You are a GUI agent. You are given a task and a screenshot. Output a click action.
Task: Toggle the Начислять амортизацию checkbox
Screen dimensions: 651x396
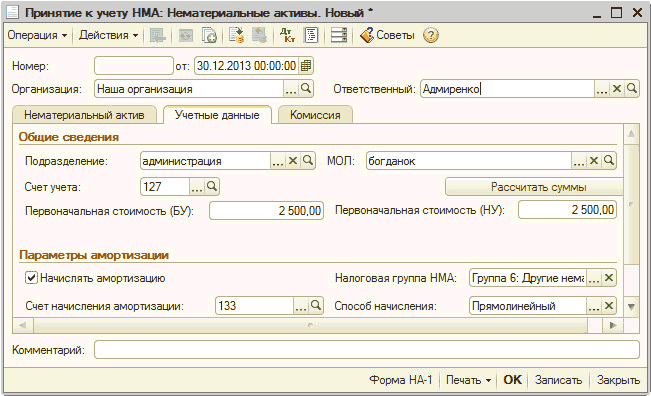(32, 278)
